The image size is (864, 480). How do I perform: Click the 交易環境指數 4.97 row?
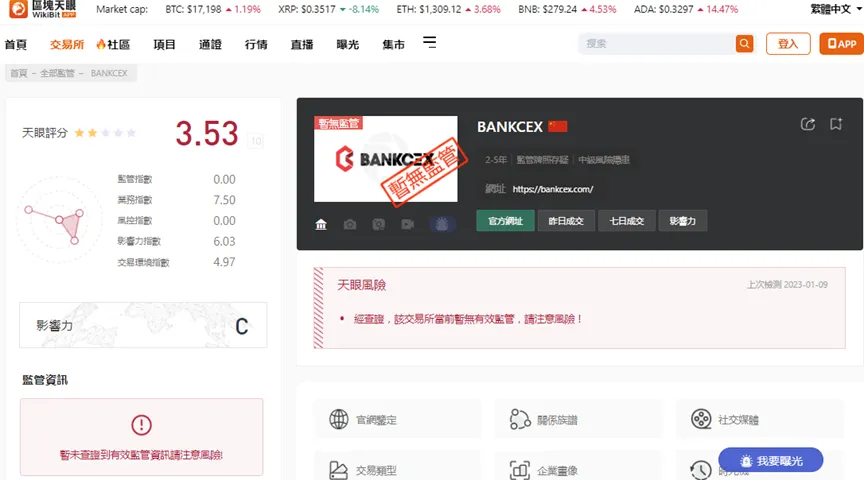pyautogui.click(x=176, y=262)
